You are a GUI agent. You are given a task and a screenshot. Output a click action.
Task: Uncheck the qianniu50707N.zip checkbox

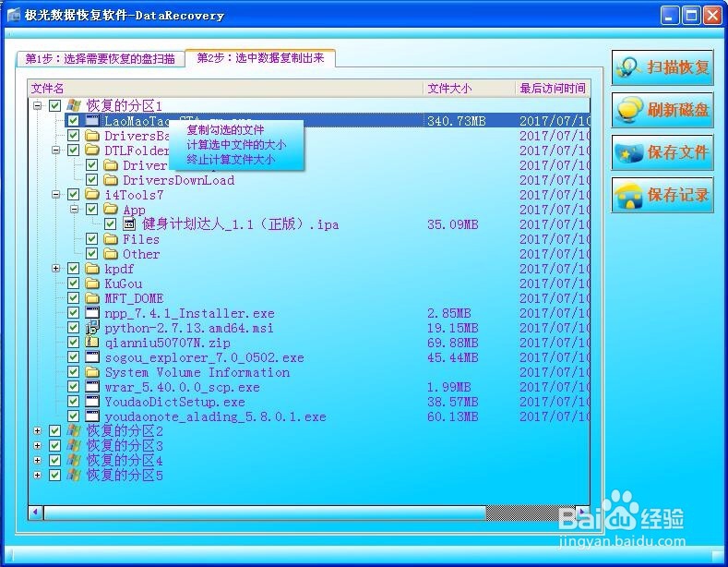click(x=74, y=343)
